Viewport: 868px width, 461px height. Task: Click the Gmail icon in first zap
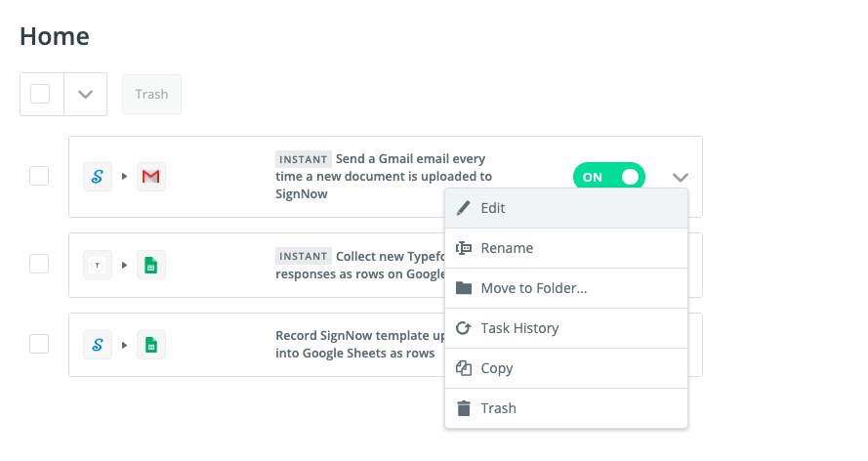coord(150,177)
